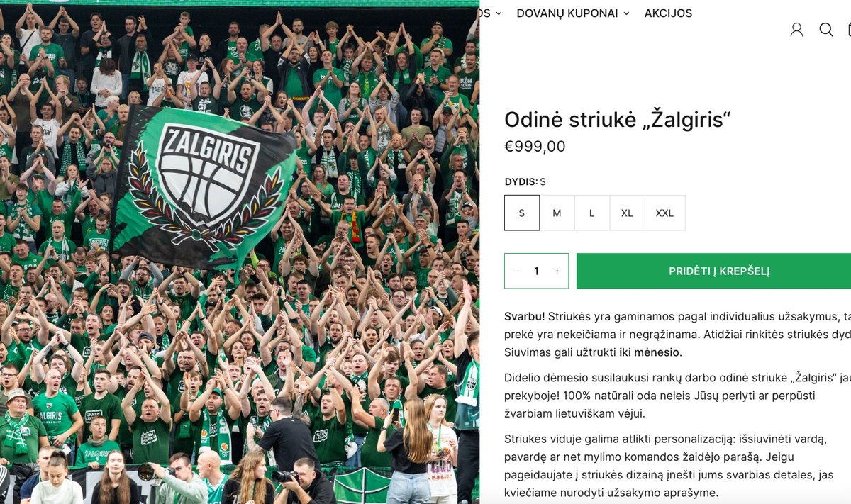Click the Odinė striukė „Žalgiris“ title

617,120
